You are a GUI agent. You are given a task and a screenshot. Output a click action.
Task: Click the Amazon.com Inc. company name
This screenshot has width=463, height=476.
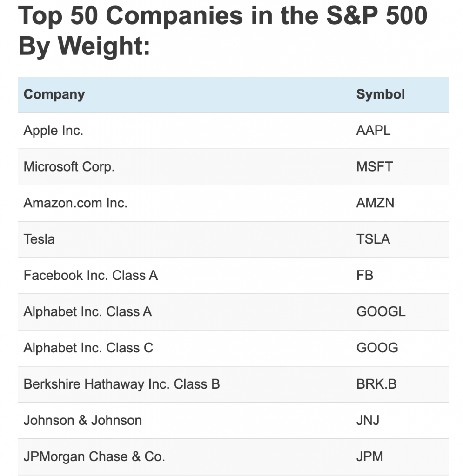(75, 203)
